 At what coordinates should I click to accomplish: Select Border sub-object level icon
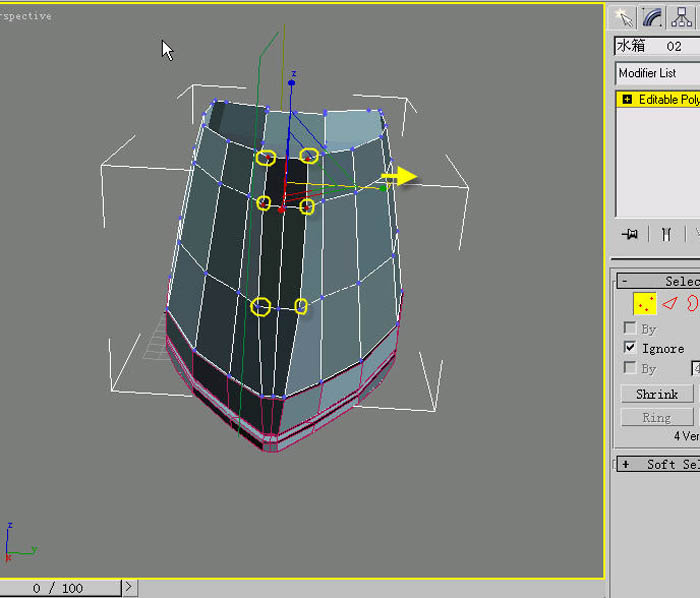point(693,303)
